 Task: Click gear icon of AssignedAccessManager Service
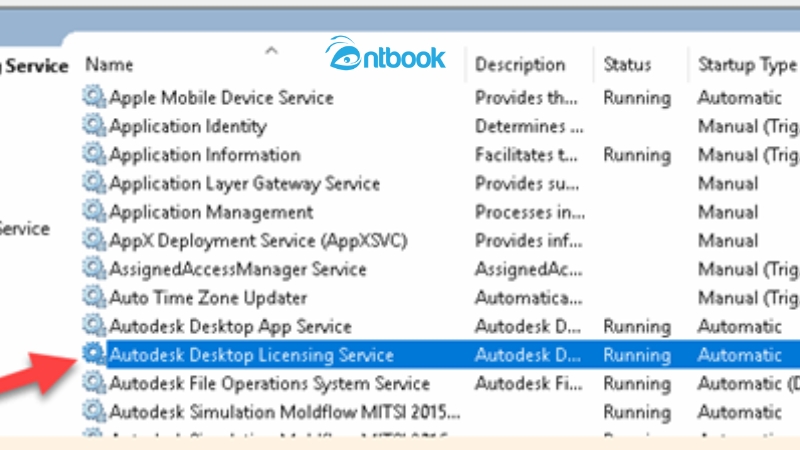click(94, 268)
